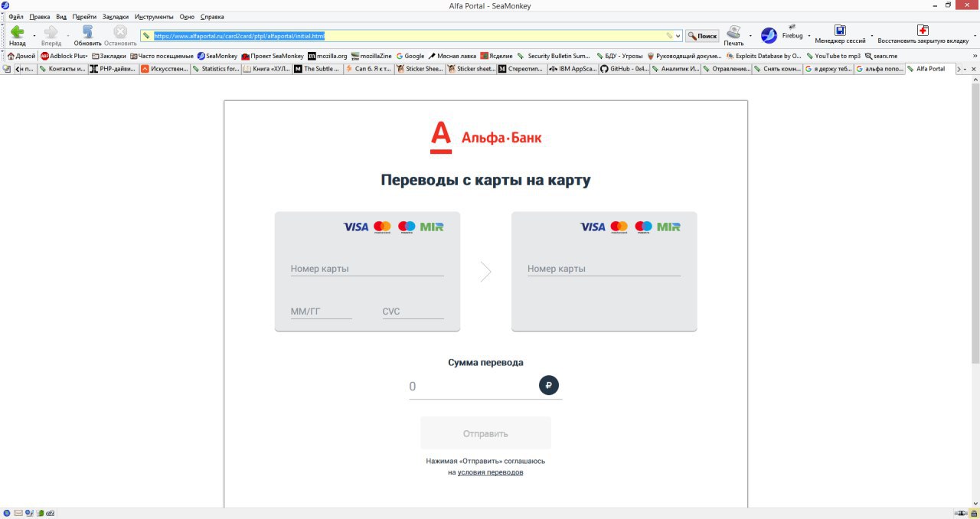Open the Session Manager (Менеджер сессий) icon

point(840,31)
